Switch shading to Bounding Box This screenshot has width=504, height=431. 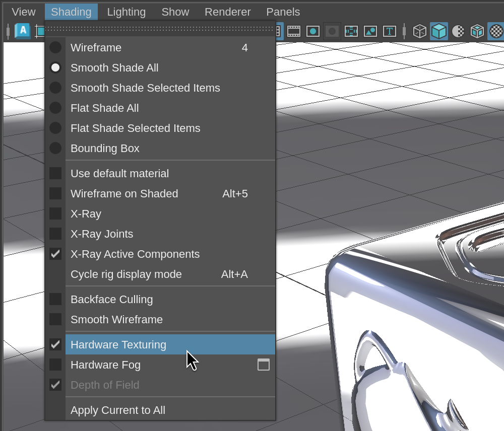tap(160, 149)
